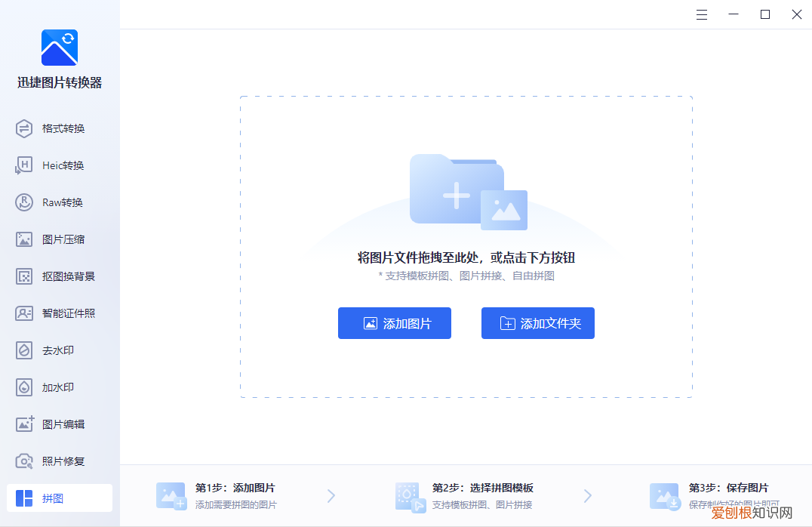Viewport: 812px width, 527px height.
Task: Click the 添加图片 button
Action: (x=394, y=323)
